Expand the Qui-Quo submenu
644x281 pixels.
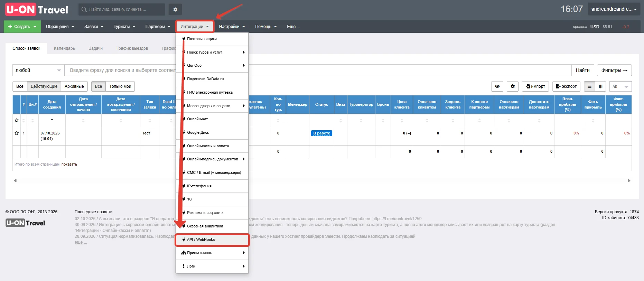pos(212,66)
